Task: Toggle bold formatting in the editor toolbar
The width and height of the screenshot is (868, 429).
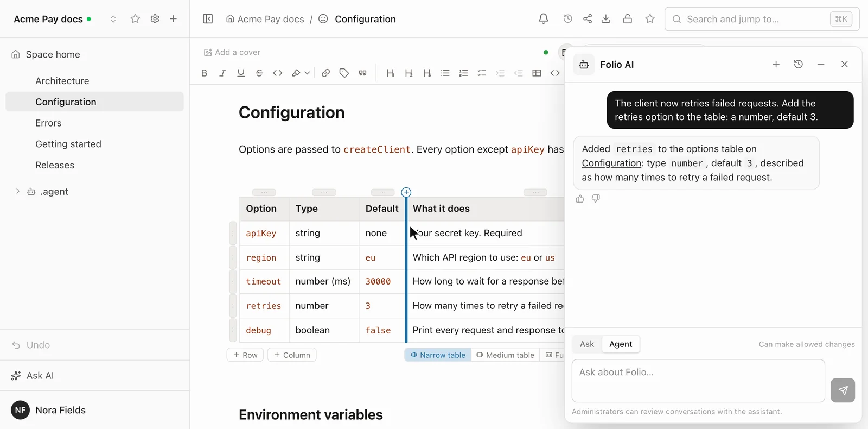Action: 204,73
